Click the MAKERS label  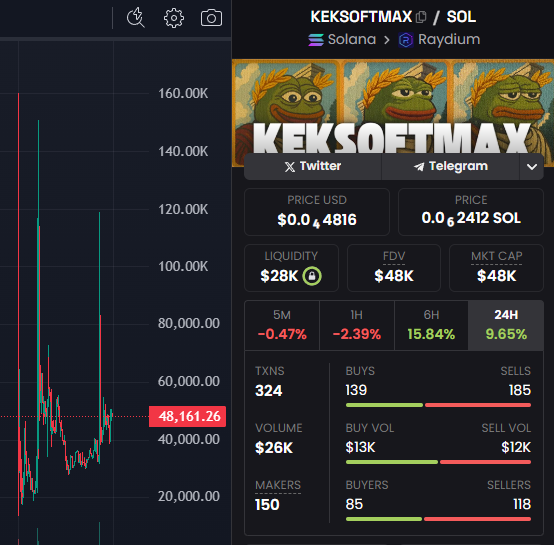278,485
